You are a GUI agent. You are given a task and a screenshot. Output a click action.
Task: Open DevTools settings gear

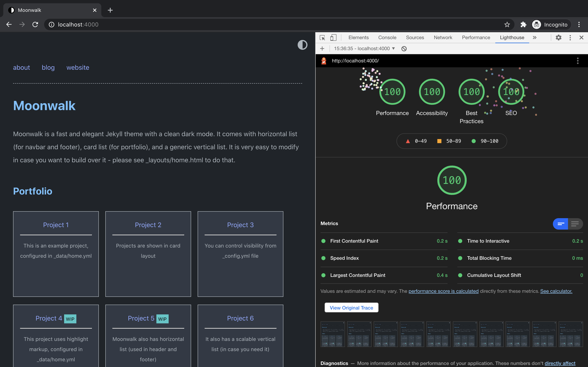558,38
